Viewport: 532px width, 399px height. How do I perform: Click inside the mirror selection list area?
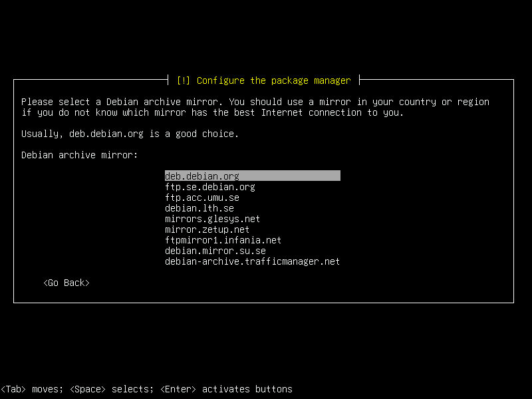tap(253, 218)
